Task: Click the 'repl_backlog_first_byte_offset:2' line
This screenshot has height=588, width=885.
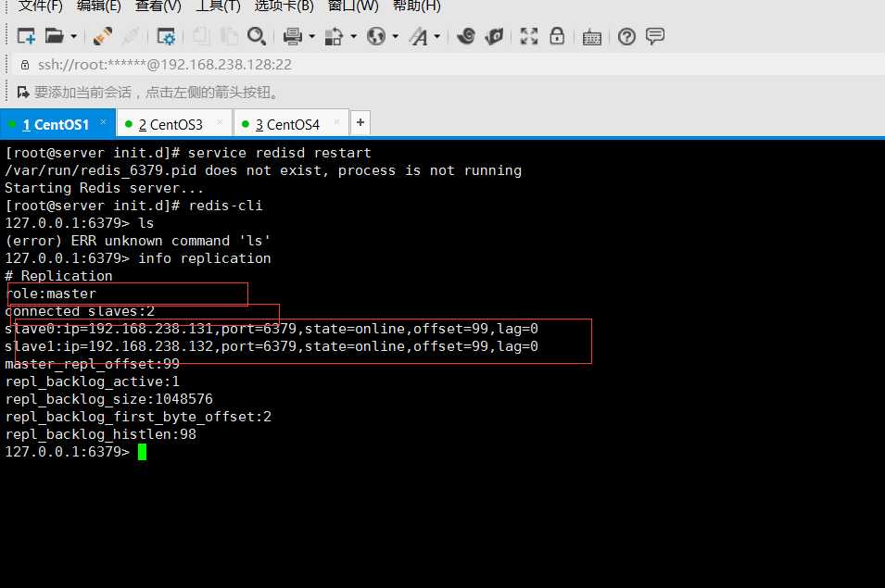Action: (x=138, y=416)
